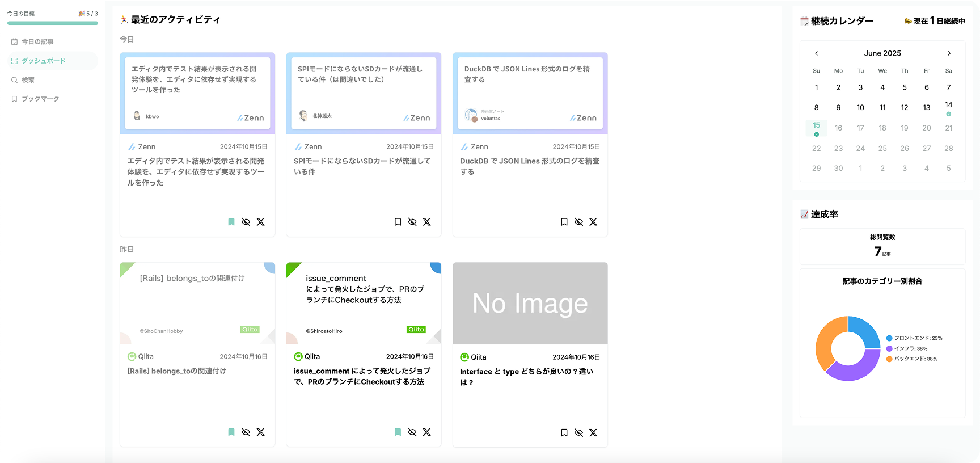Image resolution: width=980 pixels, height=463 pixels.
Task: Hide the SPIモードにならないSDカード article
Action: pos(412,222)
